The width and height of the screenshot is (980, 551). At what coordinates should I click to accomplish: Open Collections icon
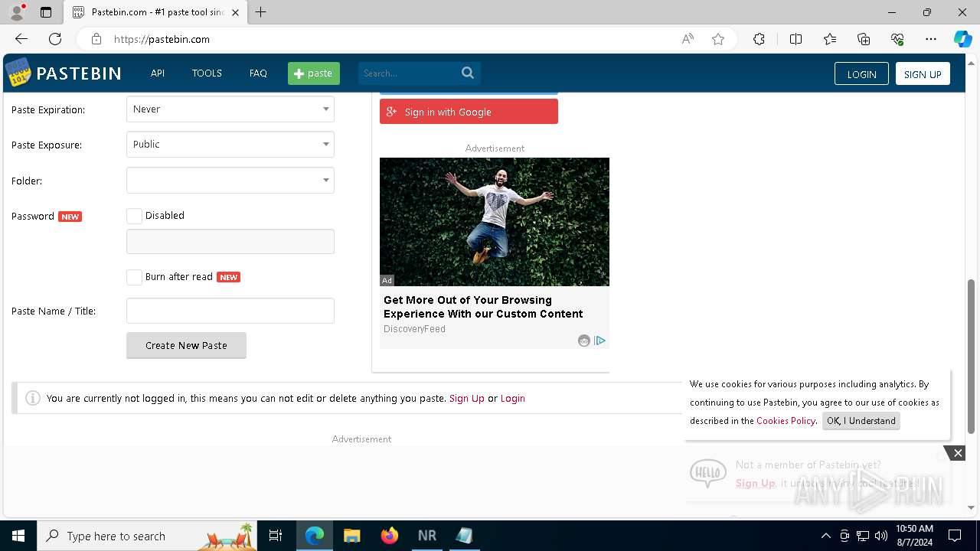(x=864, y=39)
